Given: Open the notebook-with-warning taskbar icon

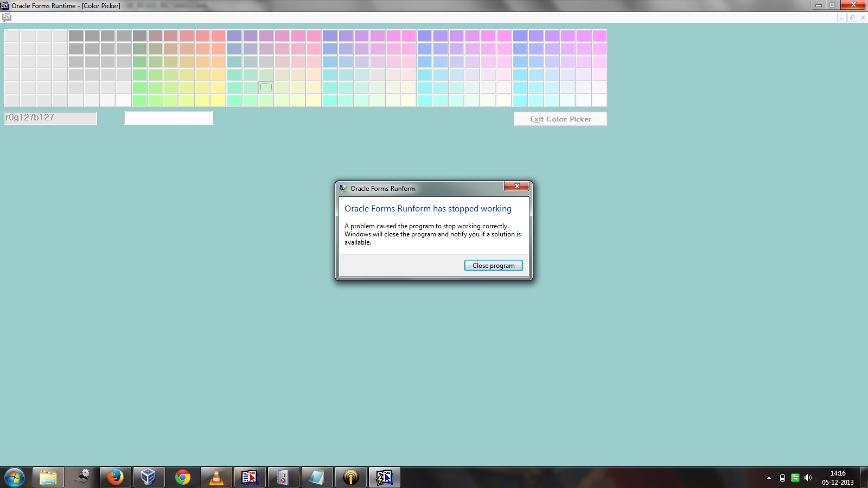Looking at the screenshot, I should coord(283,478).
